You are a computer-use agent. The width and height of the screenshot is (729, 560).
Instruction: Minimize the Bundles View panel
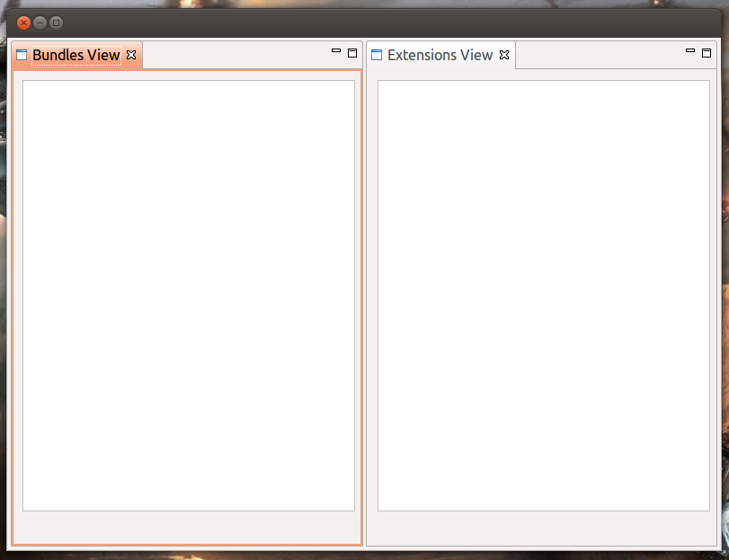(336, 50)
